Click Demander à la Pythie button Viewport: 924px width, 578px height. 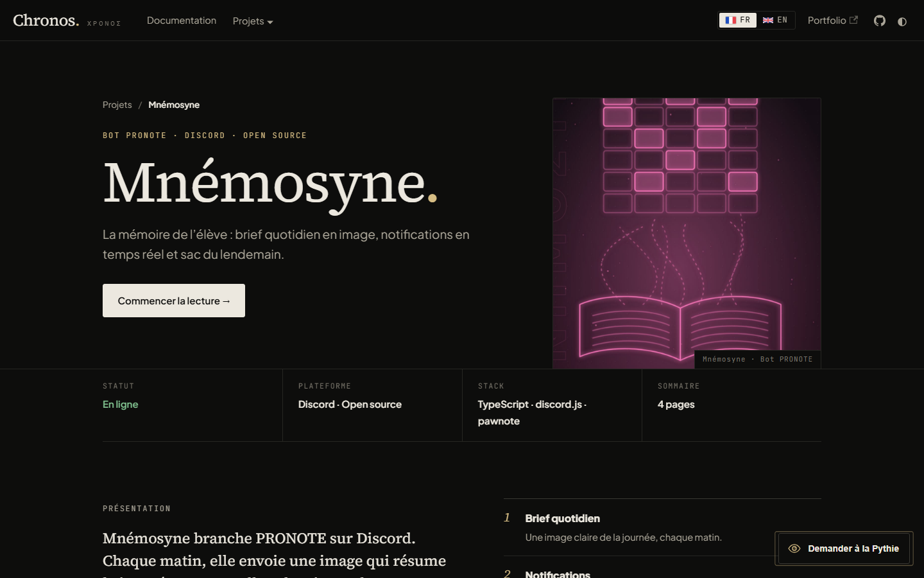[844, 548]
